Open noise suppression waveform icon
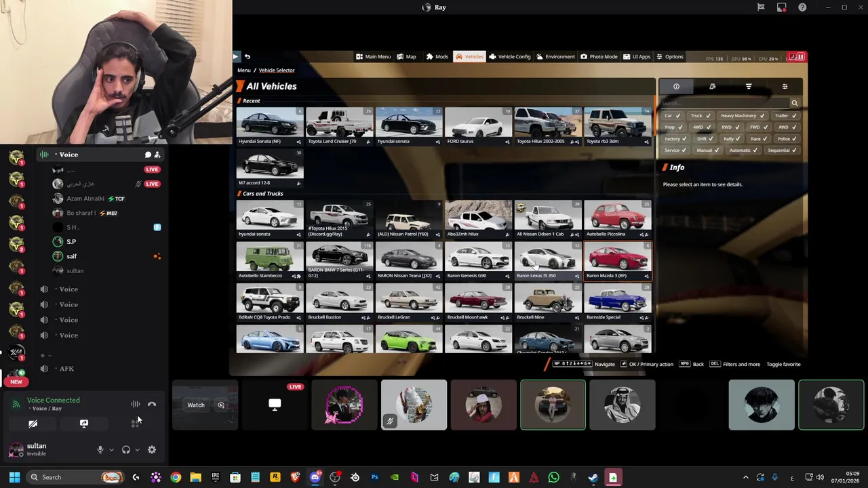The height and width of the screenshot is (488, 868). [136, 405]
